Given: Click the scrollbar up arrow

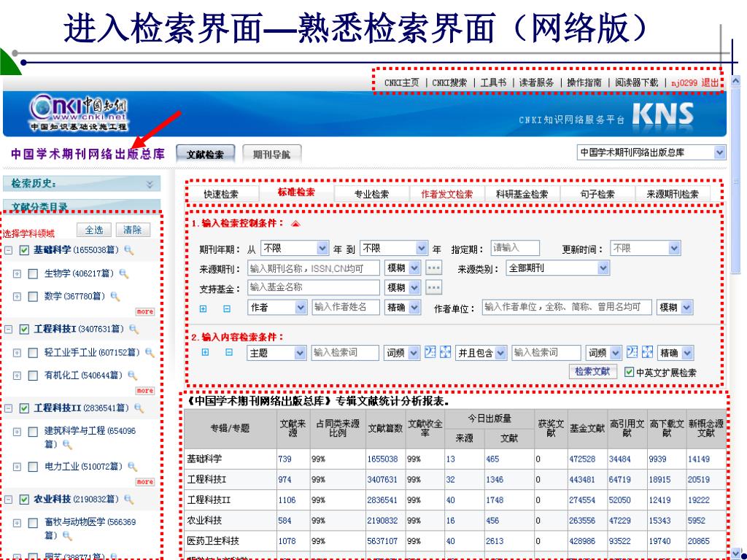Looking at the screenshot, I should click(x=735, y=81).
